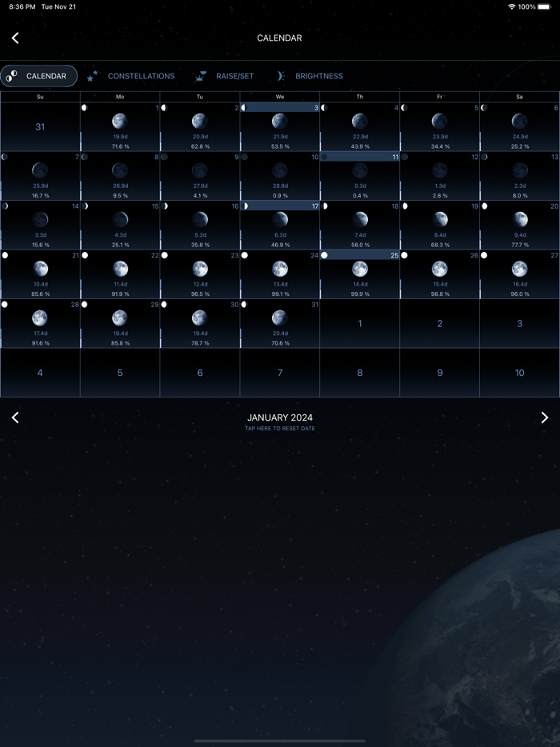
Task: Select January 28 moon at 91.6 %
Action: (40, 323)
